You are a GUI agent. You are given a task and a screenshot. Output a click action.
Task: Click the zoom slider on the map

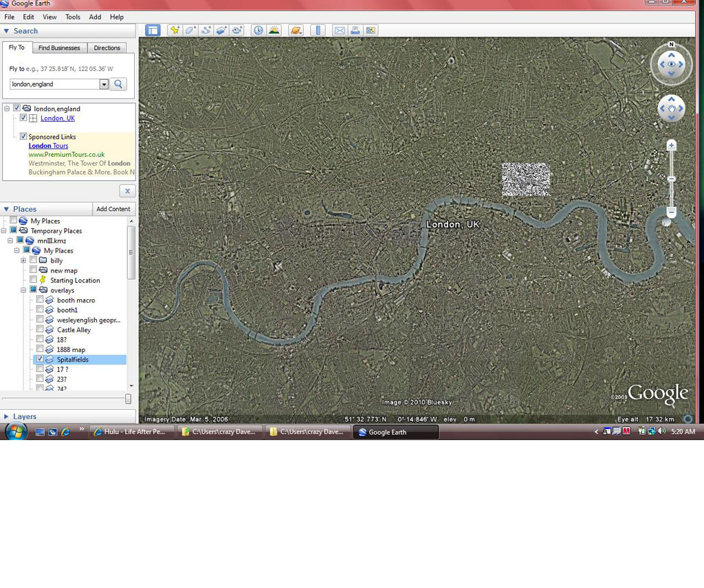672,179
